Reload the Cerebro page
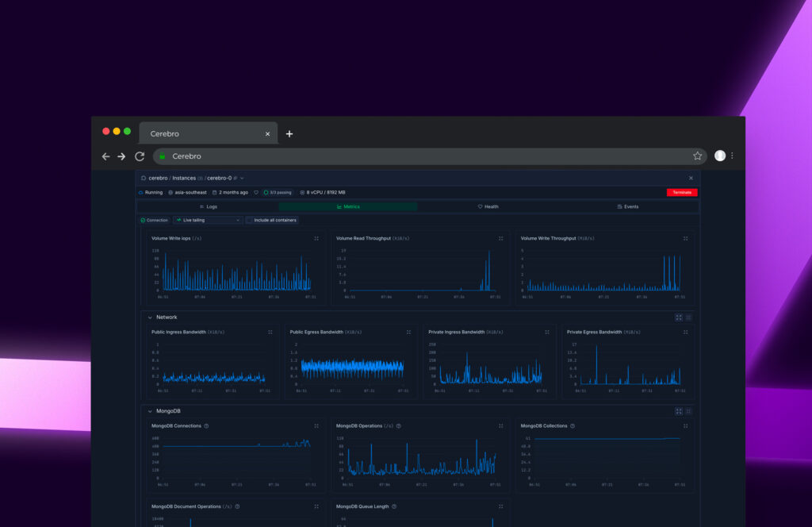 (140, 156)
